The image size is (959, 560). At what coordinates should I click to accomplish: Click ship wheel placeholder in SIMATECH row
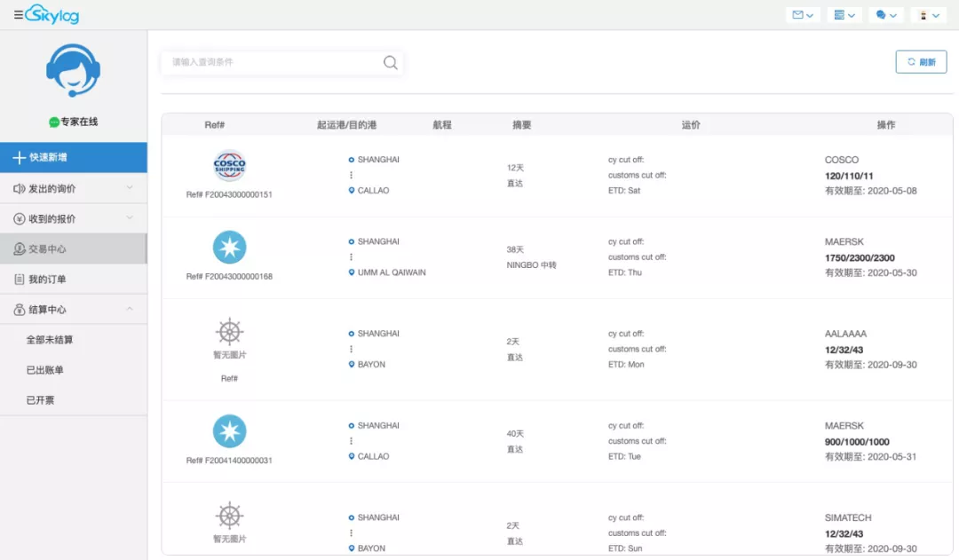(229, 516)
